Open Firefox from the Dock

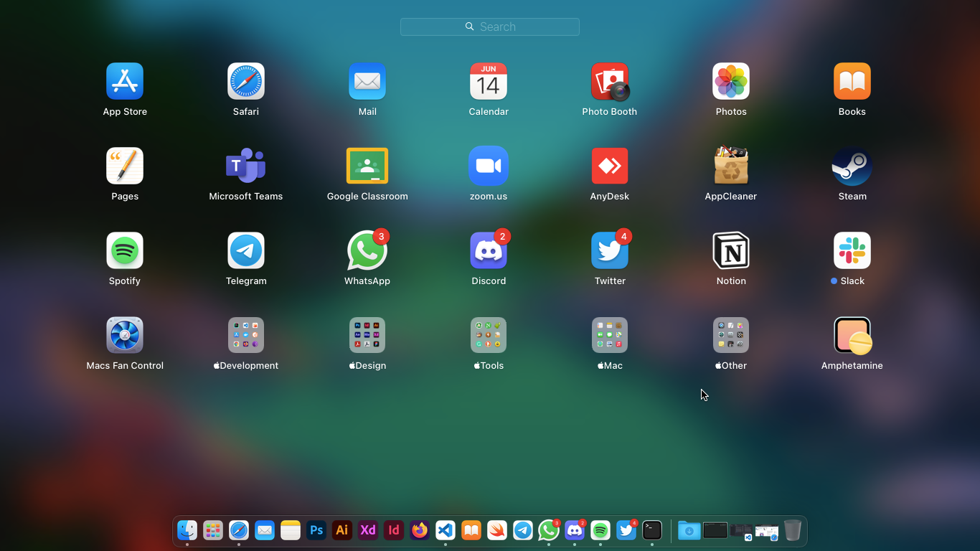tap(420, 530)
